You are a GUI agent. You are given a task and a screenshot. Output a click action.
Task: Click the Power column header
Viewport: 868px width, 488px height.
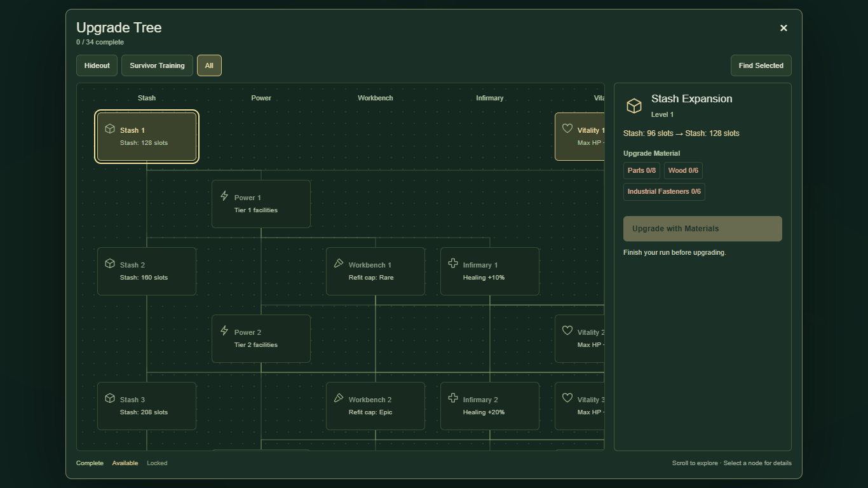tap(261, 98)
